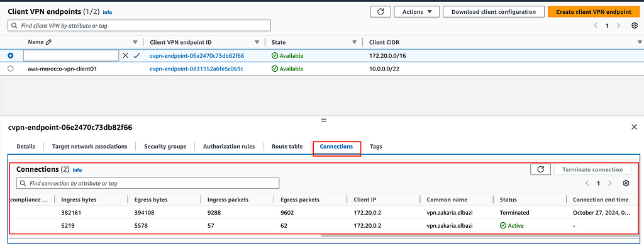The height and width of the screenshot is (248, 644).
Task: Close the endpoint details panel
Action: pos(634,128)
